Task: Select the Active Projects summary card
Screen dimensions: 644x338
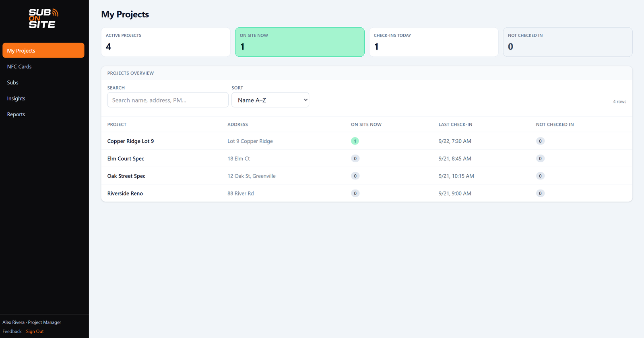Action: point(166,42)
